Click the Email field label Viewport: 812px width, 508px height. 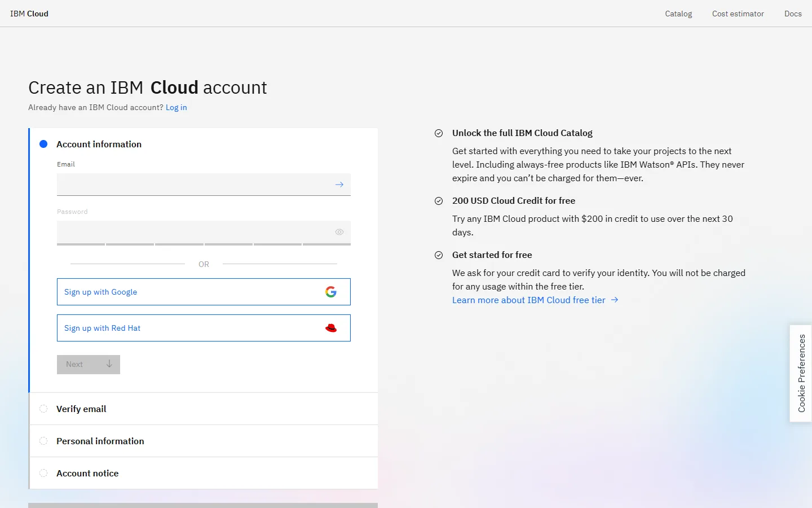66,164
